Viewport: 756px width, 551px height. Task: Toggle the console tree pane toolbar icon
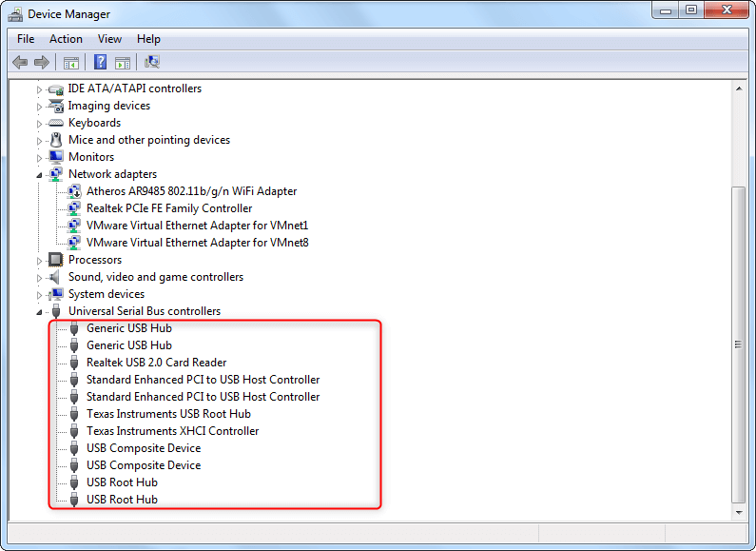pos(71,62)
